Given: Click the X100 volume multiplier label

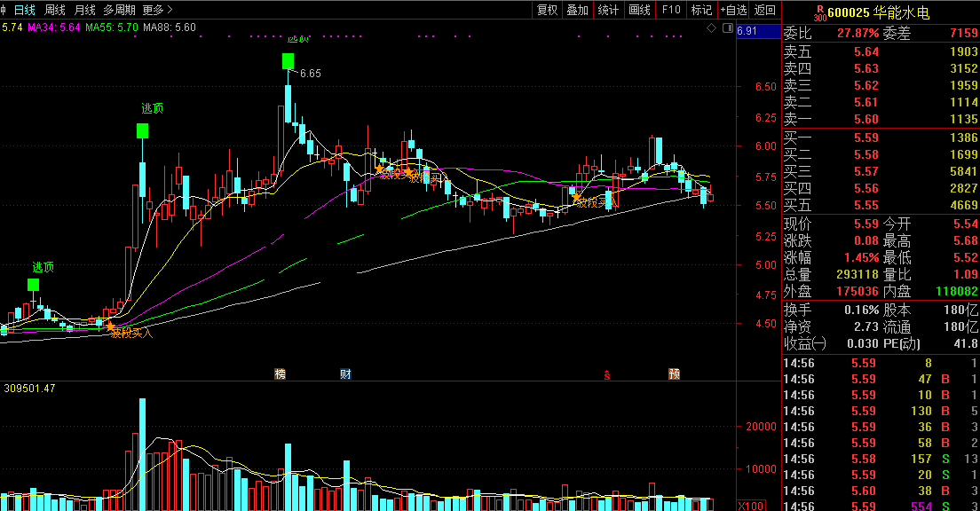Looking at the screenshot, I should pyautogui.click(x=751, y=506).
